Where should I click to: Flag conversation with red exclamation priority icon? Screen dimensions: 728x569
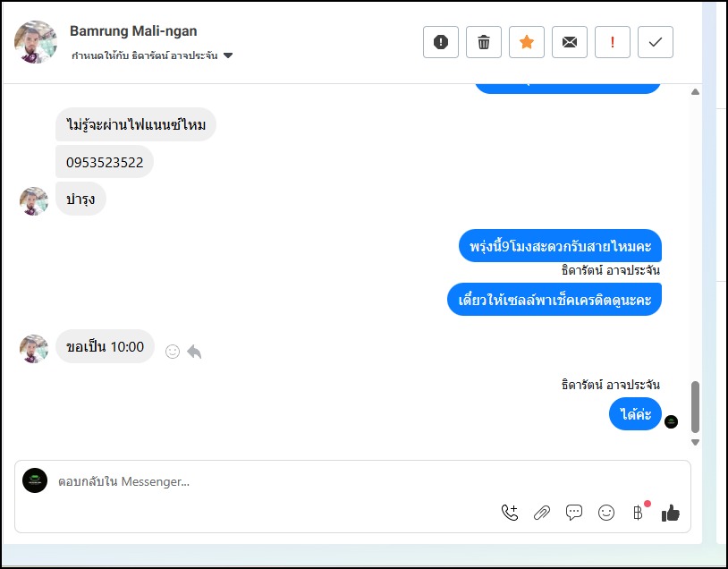coord(613,42)
